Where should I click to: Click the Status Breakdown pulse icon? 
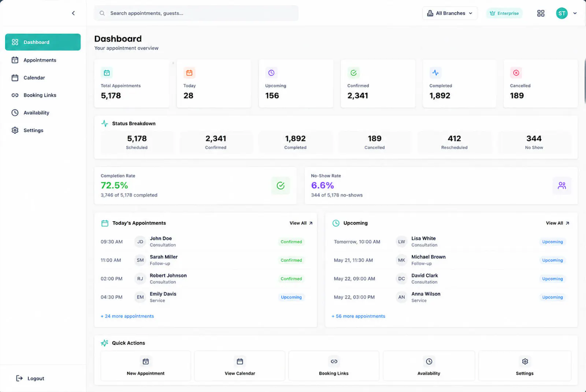[x=105, y=123]
